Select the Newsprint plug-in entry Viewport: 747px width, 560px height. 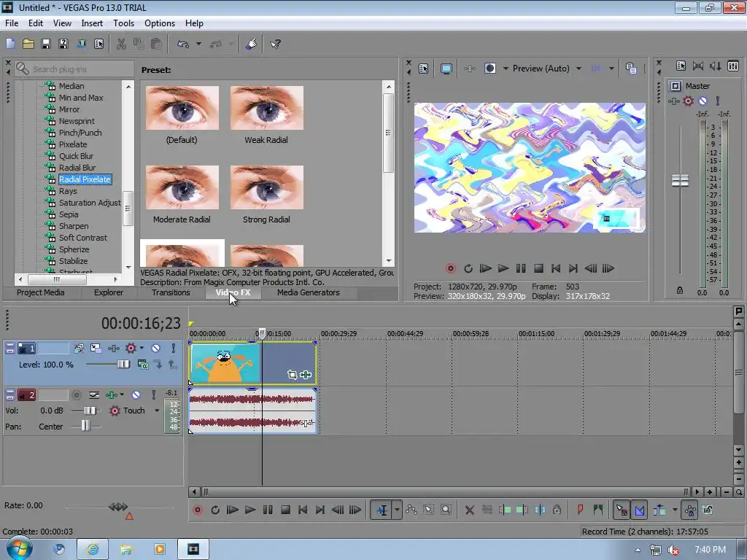(x=77, y=121)
